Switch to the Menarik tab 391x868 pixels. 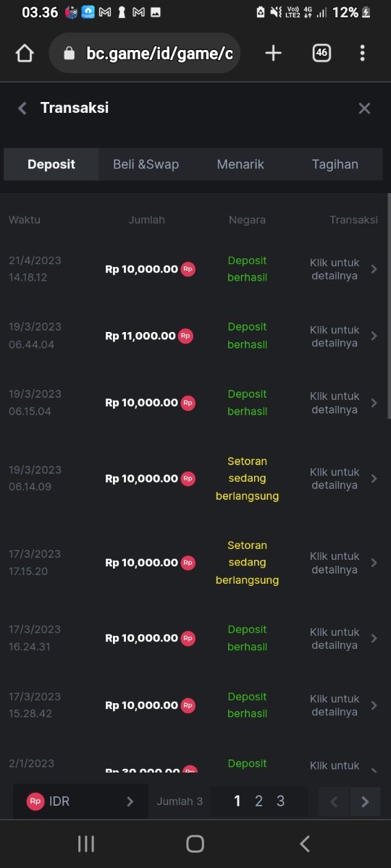240,164
